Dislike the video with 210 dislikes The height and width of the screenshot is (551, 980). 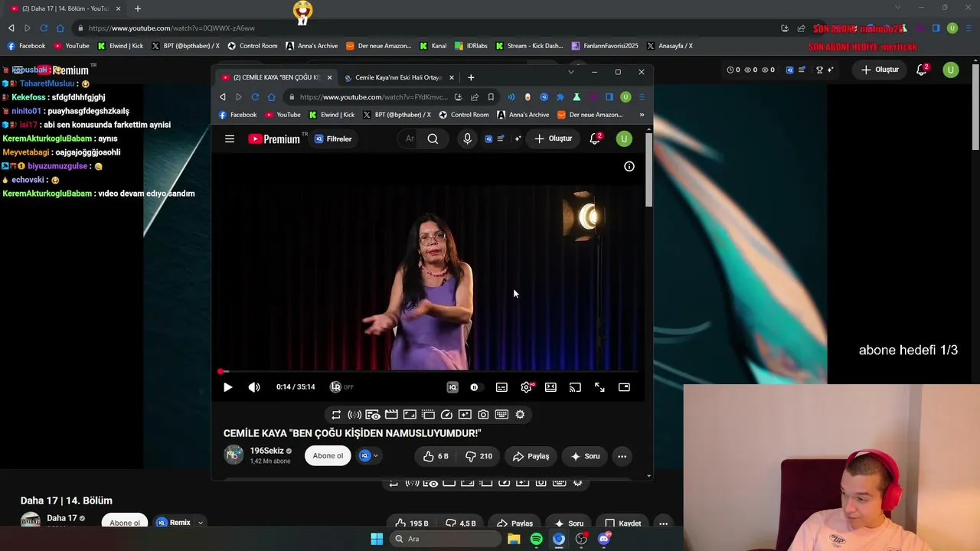tap(479, 456)
